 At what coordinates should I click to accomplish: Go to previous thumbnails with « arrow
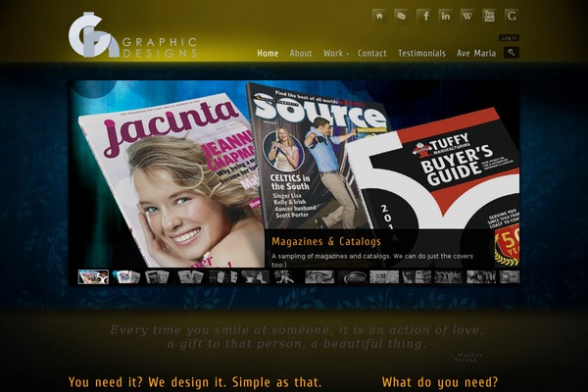pyautogui.click(x=481, y=276)
